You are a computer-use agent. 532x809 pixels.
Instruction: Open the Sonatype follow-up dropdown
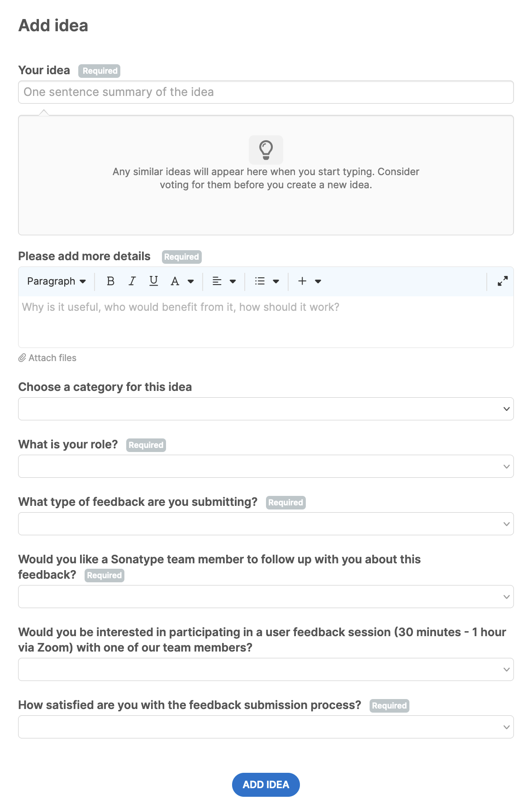(266, 597)
